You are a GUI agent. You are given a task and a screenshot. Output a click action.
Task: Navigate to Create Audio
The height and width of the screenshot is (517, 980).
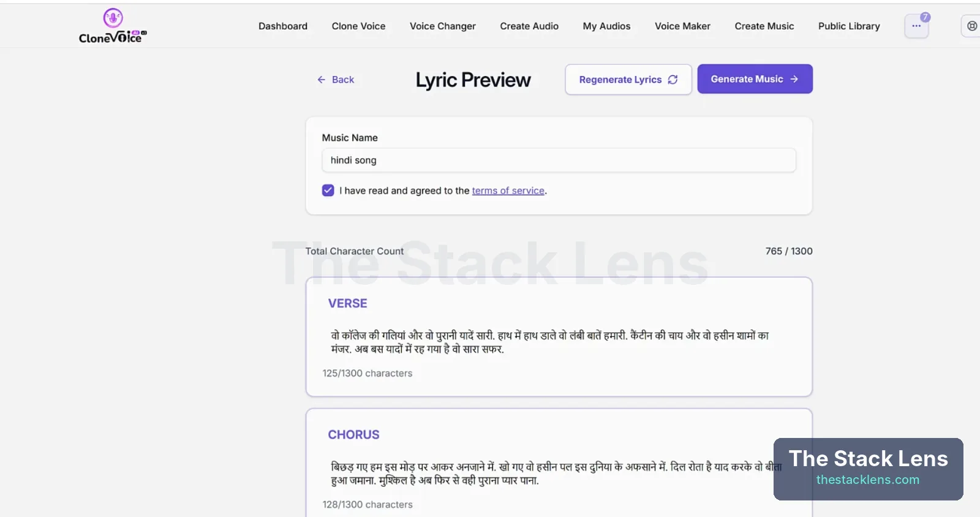(x=529, y=26)
